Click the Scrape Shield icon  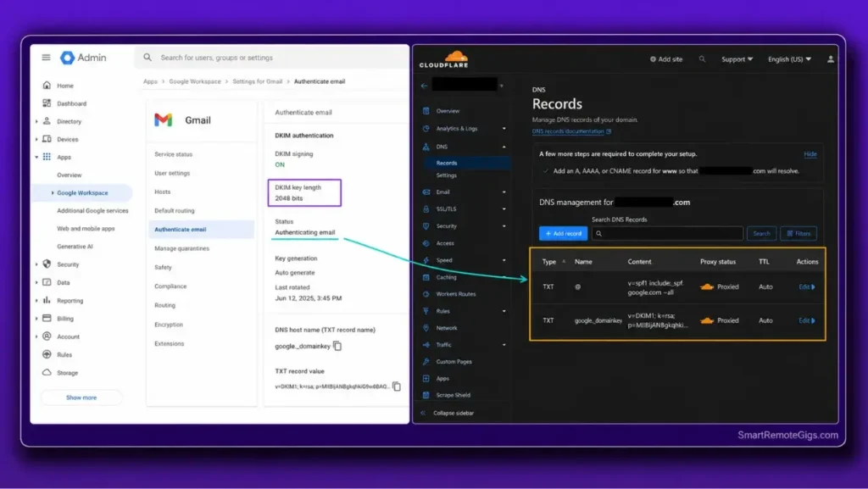[426, 395]
